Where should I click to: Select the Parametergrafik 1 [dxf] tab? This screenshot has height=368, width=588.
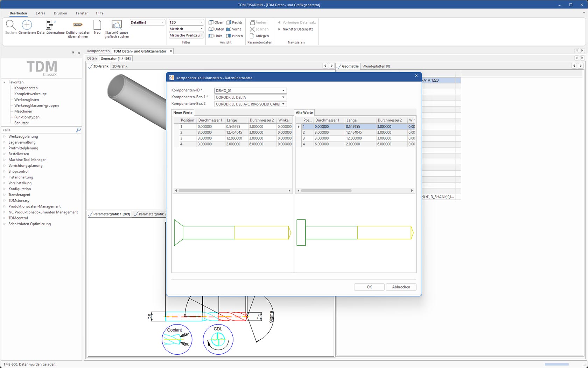pos(110,214)
